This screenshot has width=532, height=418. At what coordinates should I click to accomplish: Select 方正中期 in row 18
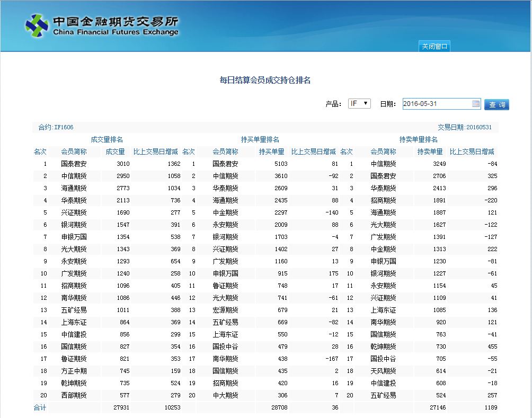tap(74, 371)
